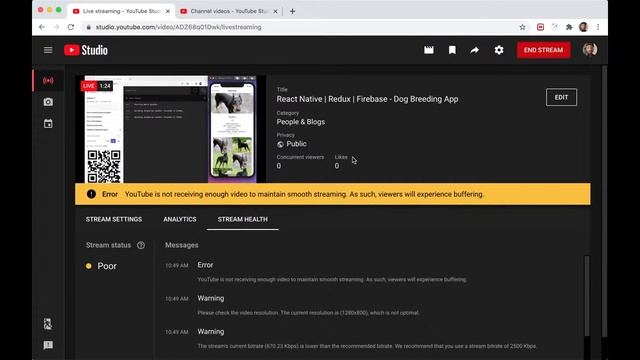This screenshot has height=360, width=640.
Task: Switch to the ANALYTICS tab
Action: (180, 219)
